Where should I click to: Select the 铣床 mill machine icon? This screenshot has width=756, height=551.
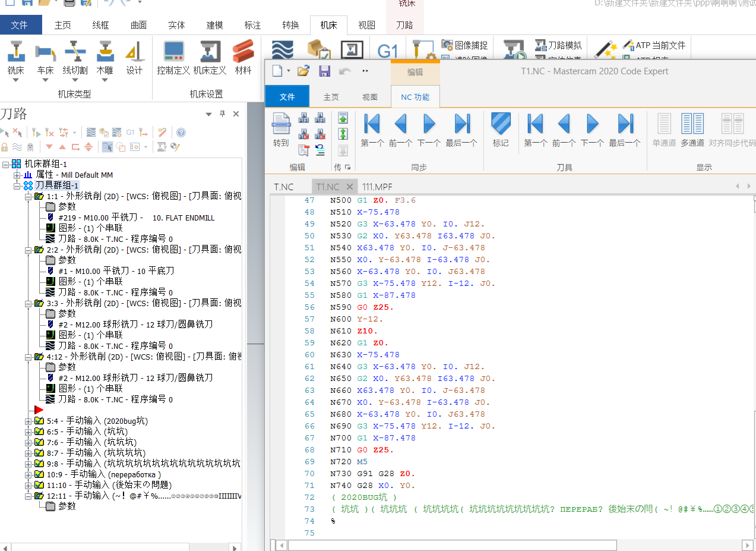pos(16,52)
